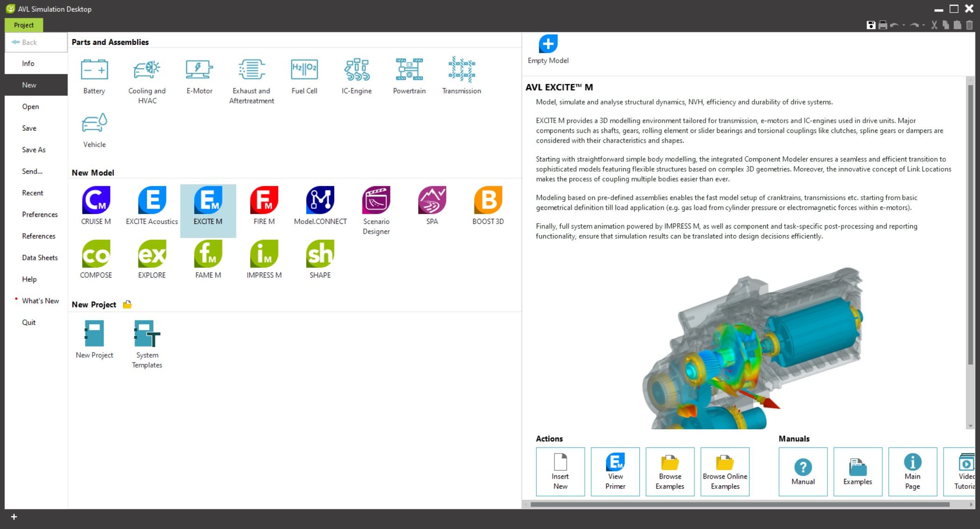Create a new CRUISE M model
Image resolution: width=980 pixels, height=529 pixels.
96,206
